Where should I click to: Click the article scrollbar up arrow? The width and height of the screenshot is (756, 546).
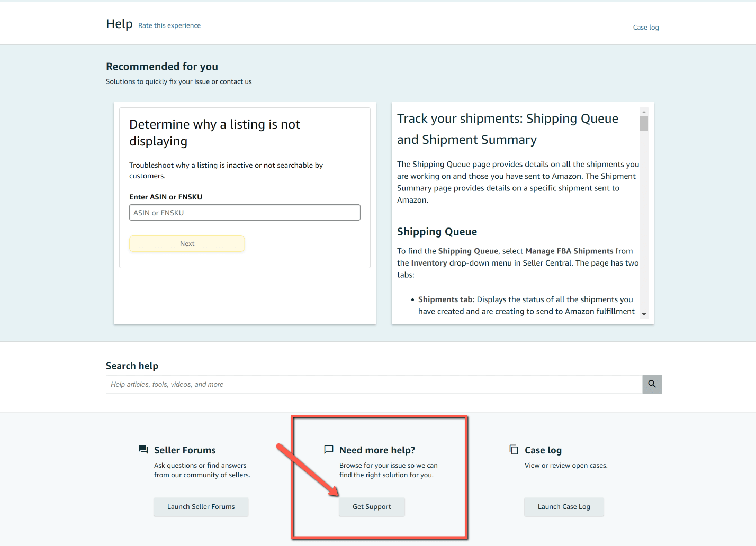point(644,112)
